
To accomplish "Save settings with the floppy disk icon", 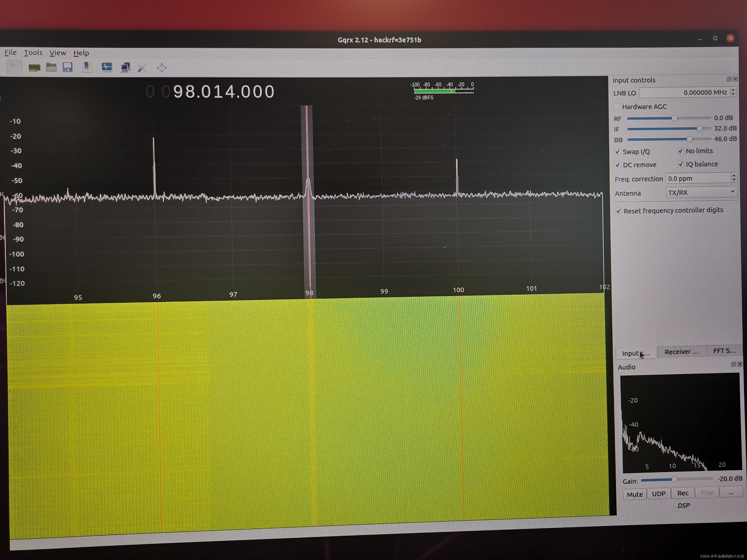I will pos(68,67).
